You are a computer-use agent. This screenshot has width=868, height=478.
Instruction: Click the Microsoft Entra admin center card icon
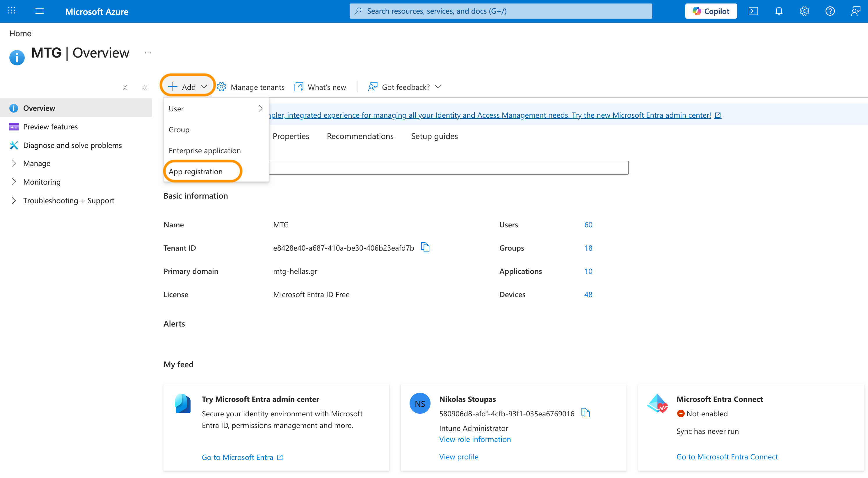(x=183, y=404)
